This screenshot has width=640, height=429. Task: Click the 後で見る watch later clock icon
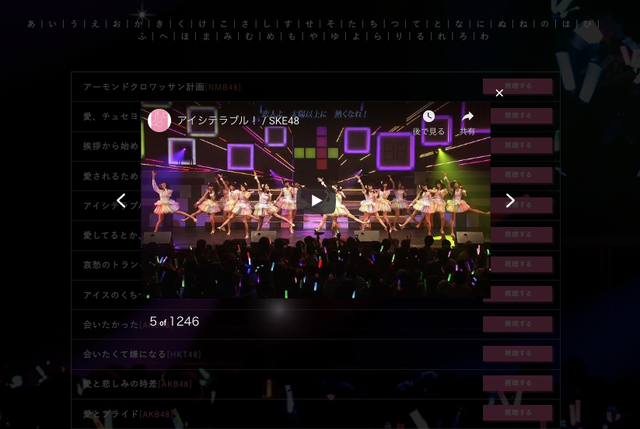(428, 117)
